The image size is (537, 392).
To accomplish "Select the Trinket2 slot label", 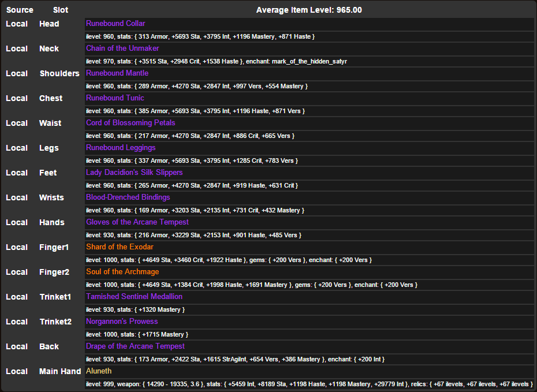I will coord(55,322).
